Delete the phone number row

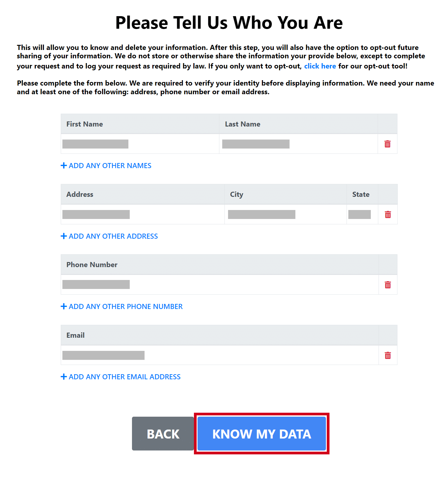[388, 285]
